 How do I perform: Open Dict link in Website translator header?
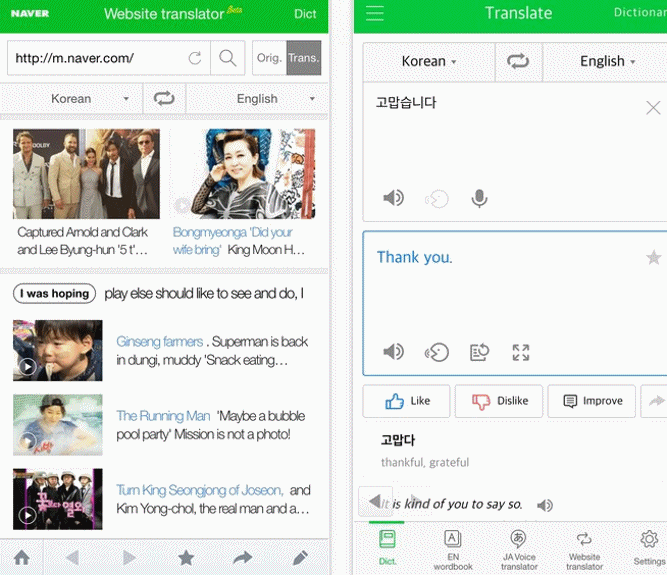[x=305, y=14]
